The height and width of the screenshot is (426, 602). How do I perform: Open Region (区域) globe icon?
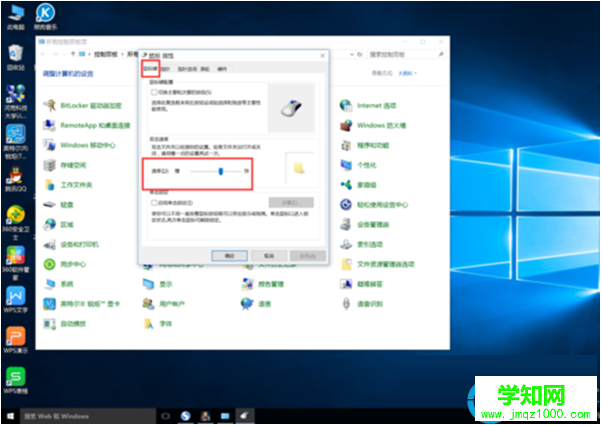coord(49,225)
